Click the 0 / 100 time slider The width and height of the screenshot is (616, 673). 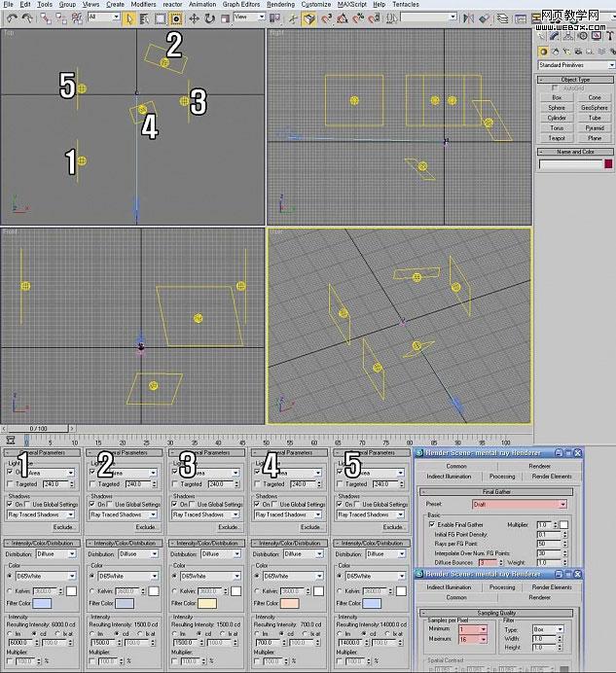coord(38,428)
